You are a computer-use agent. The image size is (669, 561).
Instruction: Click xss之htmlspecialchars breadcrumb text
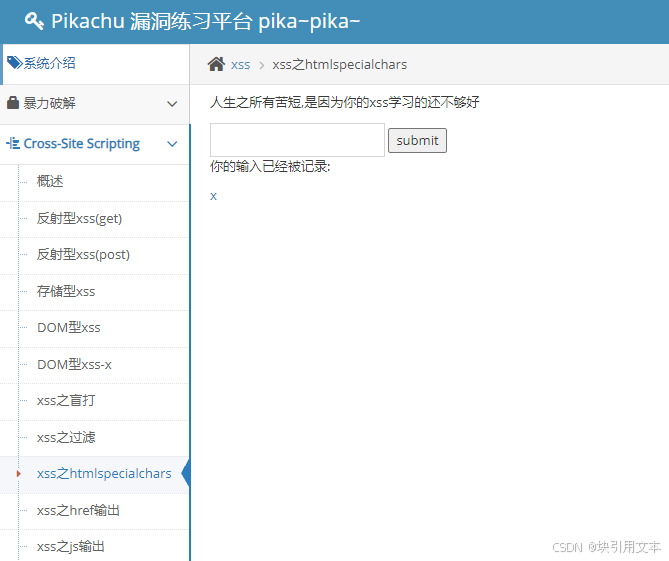click(x=340, y=64)
